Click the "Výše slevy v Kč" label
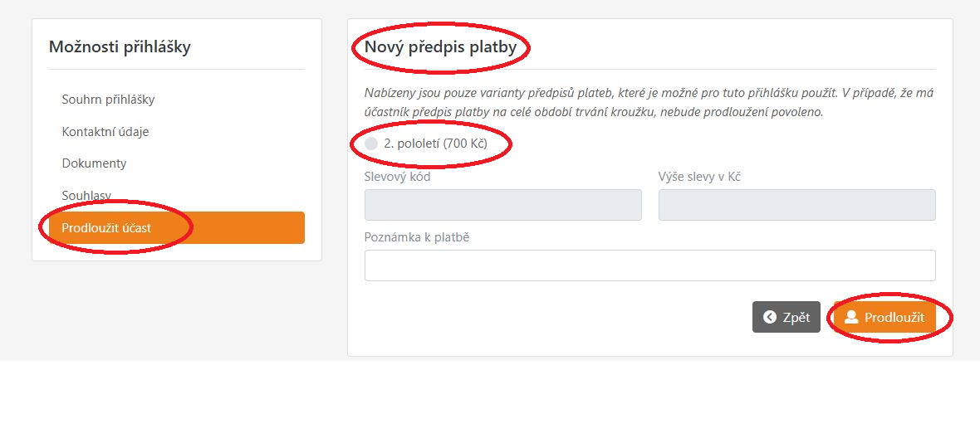Image resolution: width=980 pixels, height=448 pixels. pos(699,177)
